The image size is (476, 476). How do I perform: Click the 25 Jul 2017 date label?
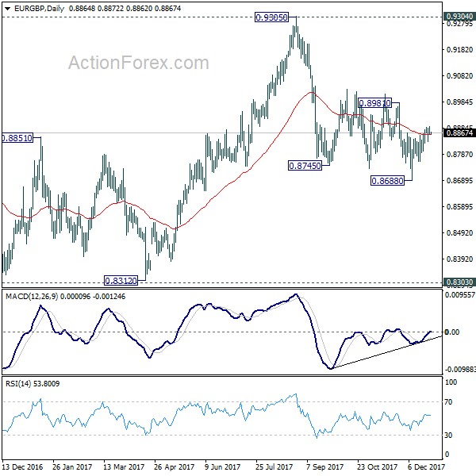pyautogui.click(x=274, y=466)
